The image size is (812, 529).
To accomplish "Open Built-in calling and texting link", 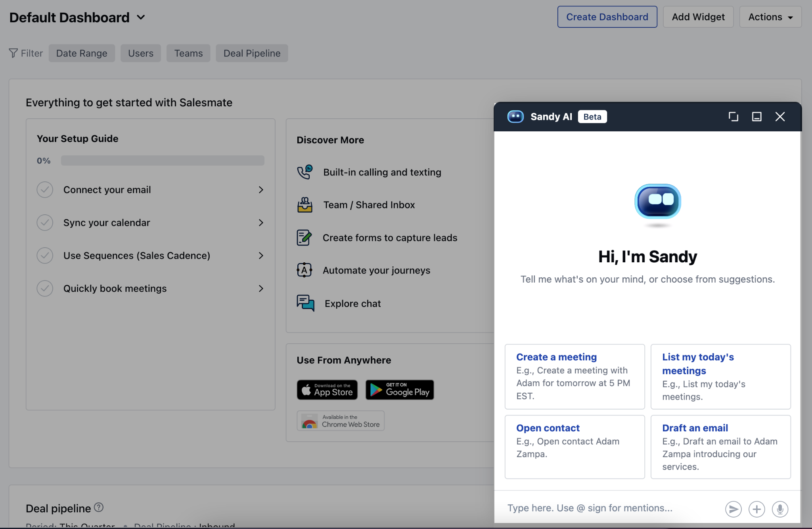I will point(382,172).
